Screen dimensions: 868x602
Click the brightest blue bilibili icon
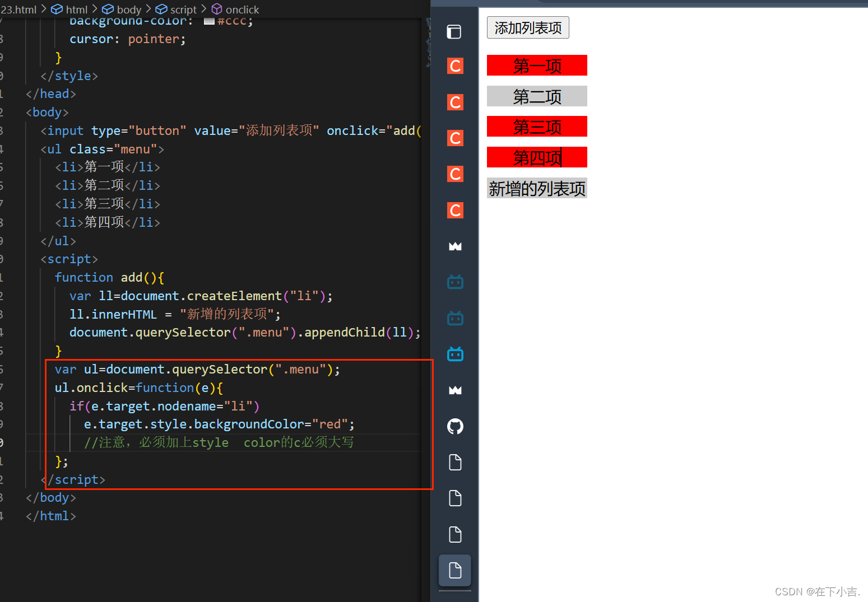[x=455, y=354]
